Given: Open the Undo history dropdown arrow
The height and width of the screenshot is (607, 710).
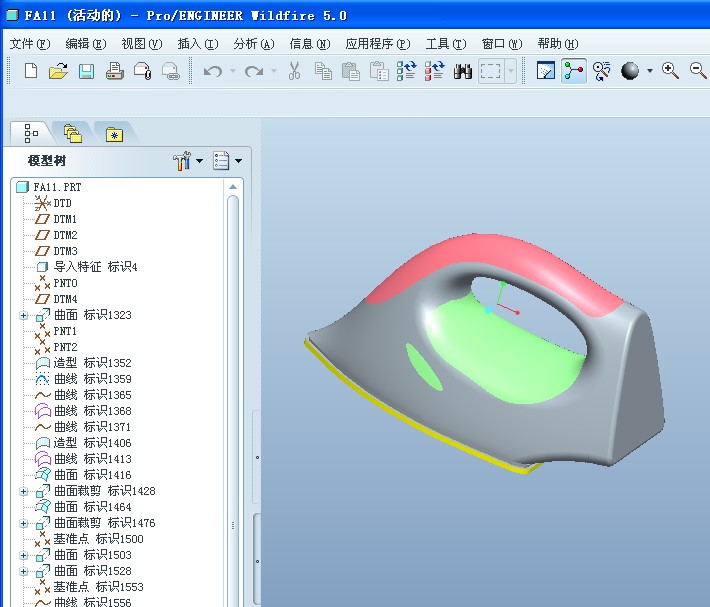Looking at the screenshot, I should (233, 71).
